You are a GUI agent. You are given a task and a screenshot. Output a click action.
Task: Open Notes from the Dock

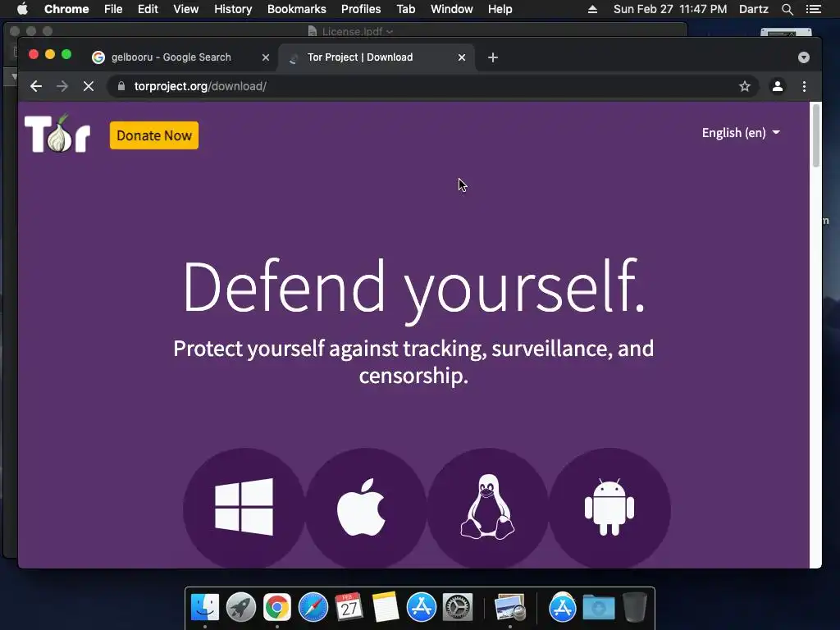tap(386, 608)
